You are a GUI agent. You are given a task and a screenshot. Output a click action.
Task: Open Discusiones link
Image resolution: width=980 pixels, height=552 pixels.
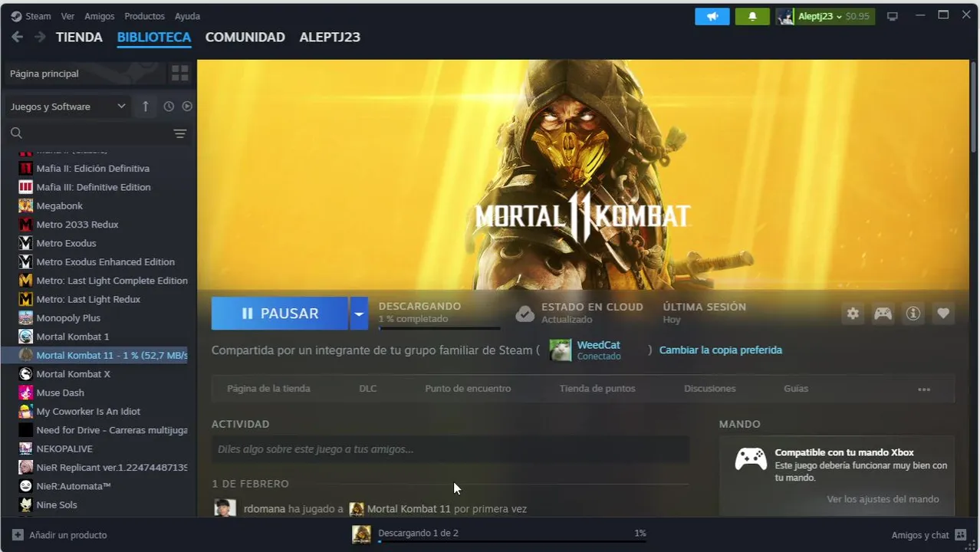pyautogui.click(x=710, y=389)
